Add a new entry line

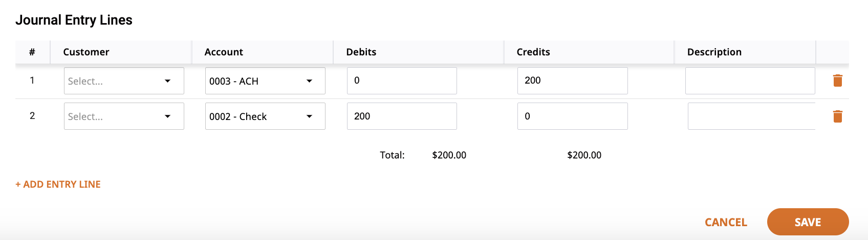[58, 184]
